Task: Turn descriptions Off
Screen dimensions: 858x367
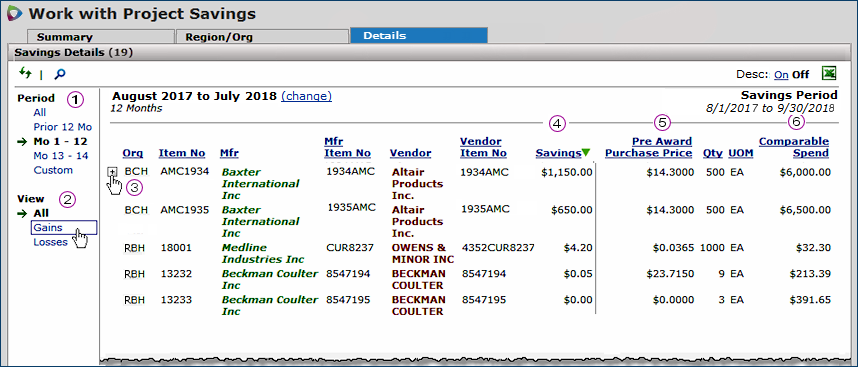Action: point(801,74)
